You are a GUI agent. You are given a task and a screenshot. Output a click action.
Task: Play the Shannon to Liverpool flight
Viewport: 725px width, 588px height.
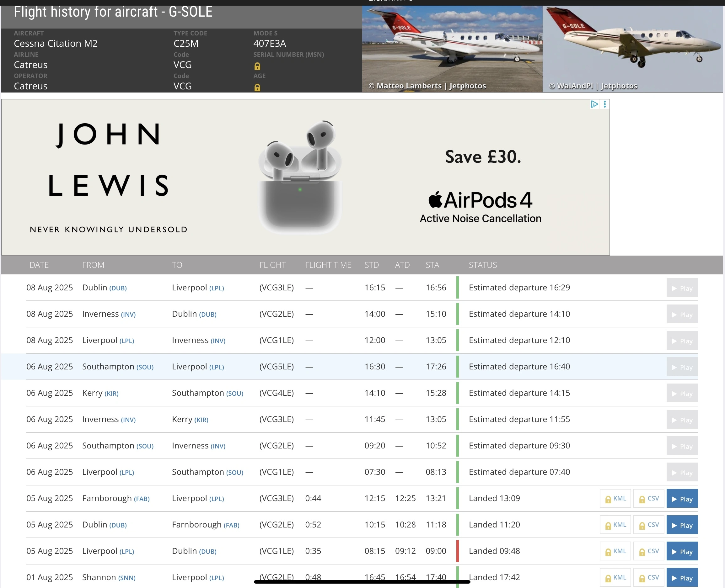point(682,578)
